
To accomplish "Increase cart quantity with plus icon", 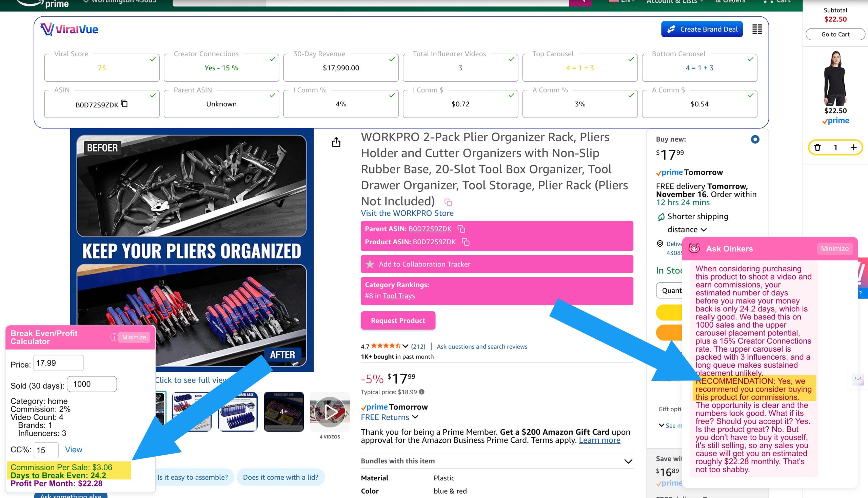I will pyautogui.click(x=853, y=147).
